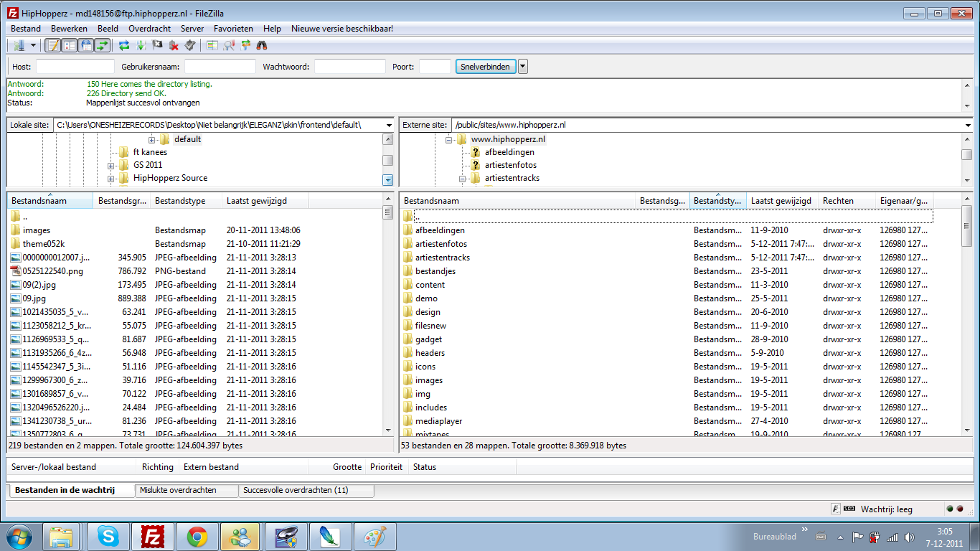Viewport: 980px width, 551px height.
Task: Toggle directory comparison icon
Action: tap(229, 45)
